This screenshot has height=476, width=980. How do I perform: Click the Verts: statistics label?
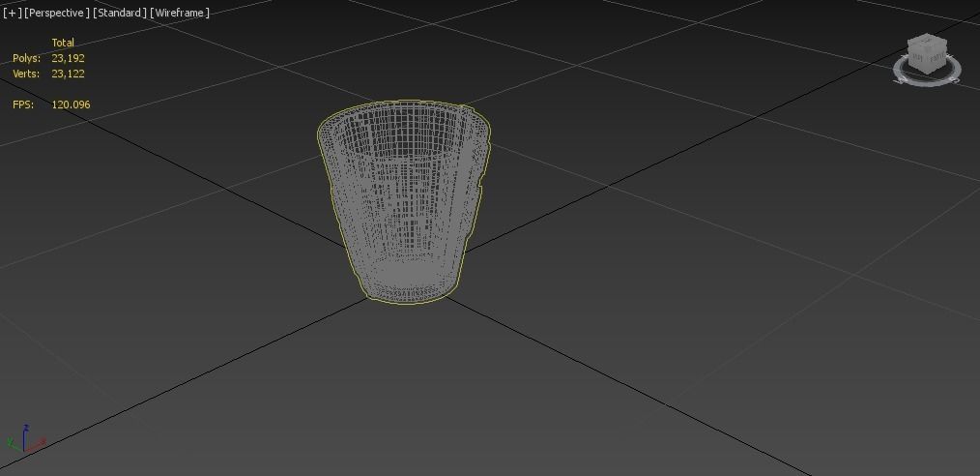pos(26,74)
